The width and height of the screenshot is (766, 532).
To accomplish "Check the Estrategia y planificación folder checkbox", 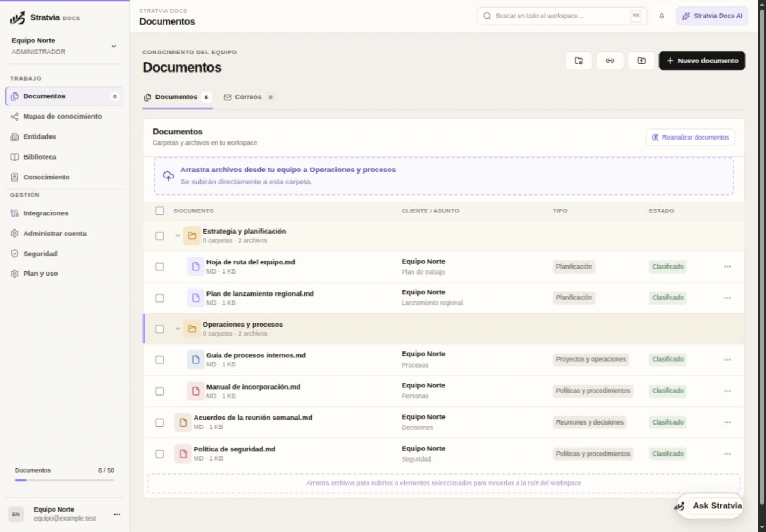I will [160, 236].
